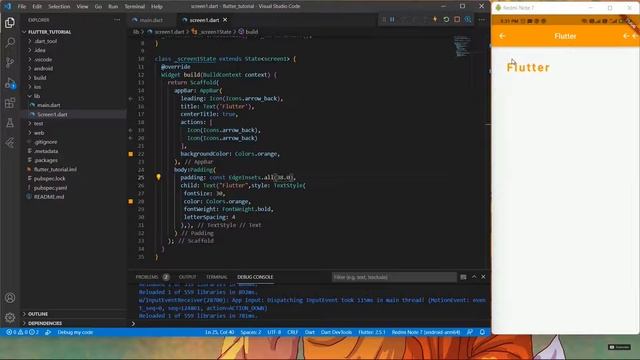Click Debug my code in status bar
The height and width of the screenshot is (360, 640).
pyautogui.click(x=75, y=332)
